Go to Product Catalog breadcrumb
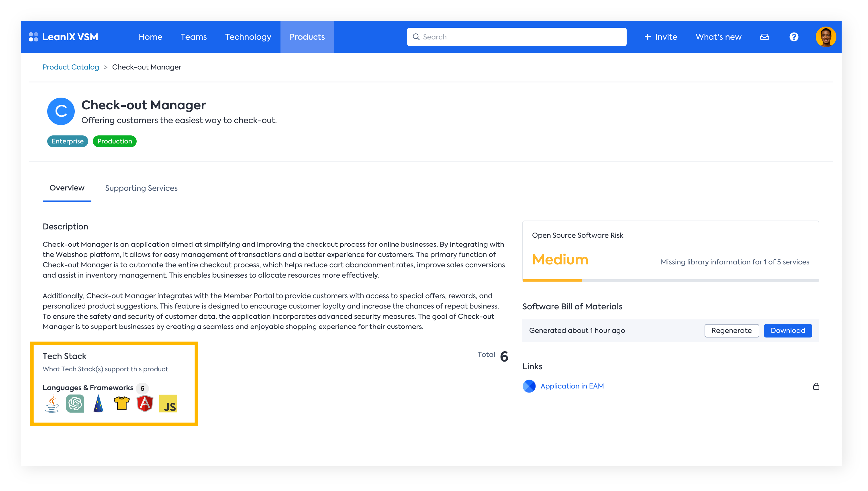 point(71,67)
